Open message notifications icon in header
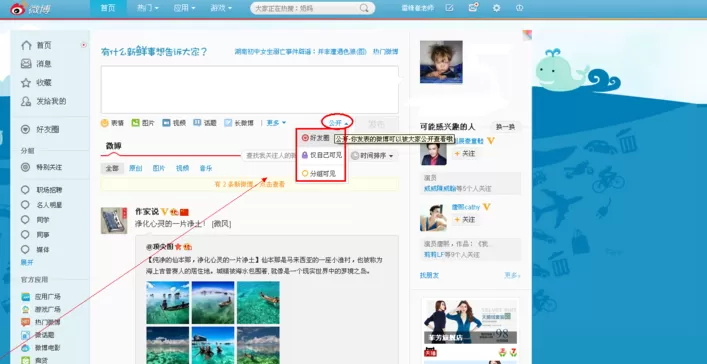Screen dimensions: 707x364 point(473,8)
